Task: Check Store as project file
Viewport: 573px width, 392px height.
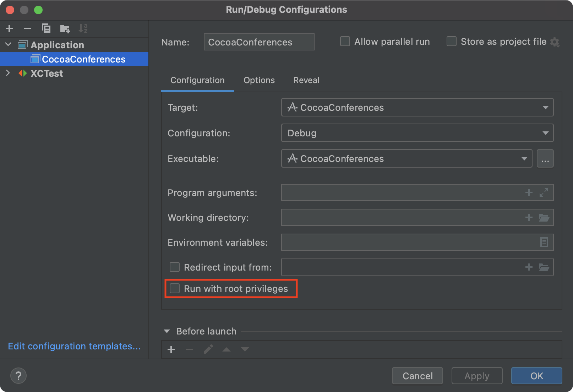Action: click(x=452, y=42)
